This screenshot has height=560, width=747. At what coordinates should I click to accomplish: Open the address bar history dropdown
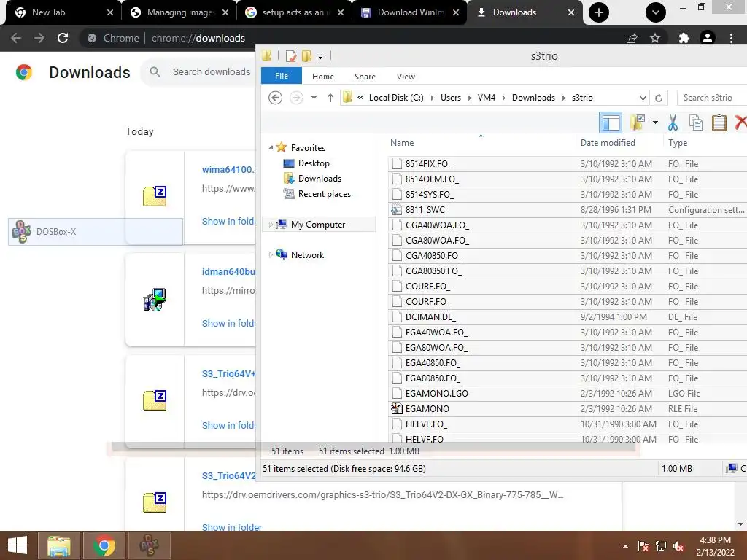(x=643, y=98)
